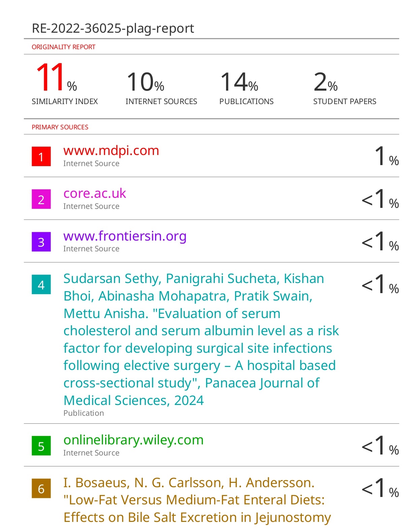Click the ORIGINALITY REPORT heading
This screenshot has height=532, width=418.
click(63, 47)
